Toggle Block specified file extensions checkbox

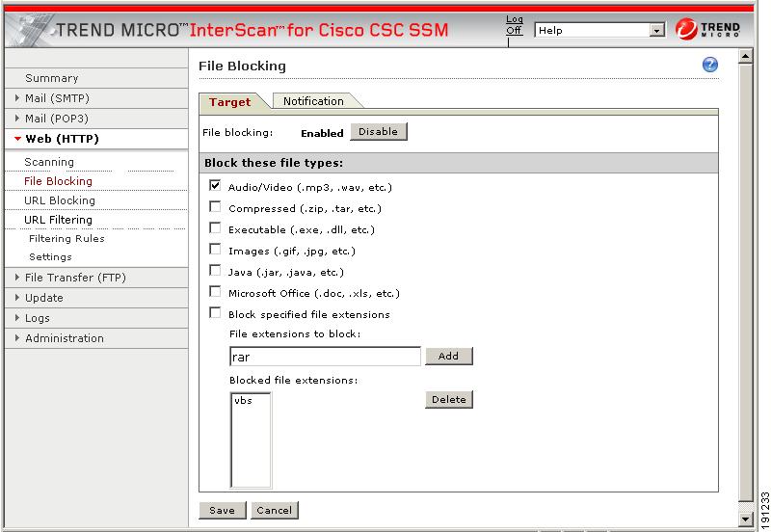[215, 312]
